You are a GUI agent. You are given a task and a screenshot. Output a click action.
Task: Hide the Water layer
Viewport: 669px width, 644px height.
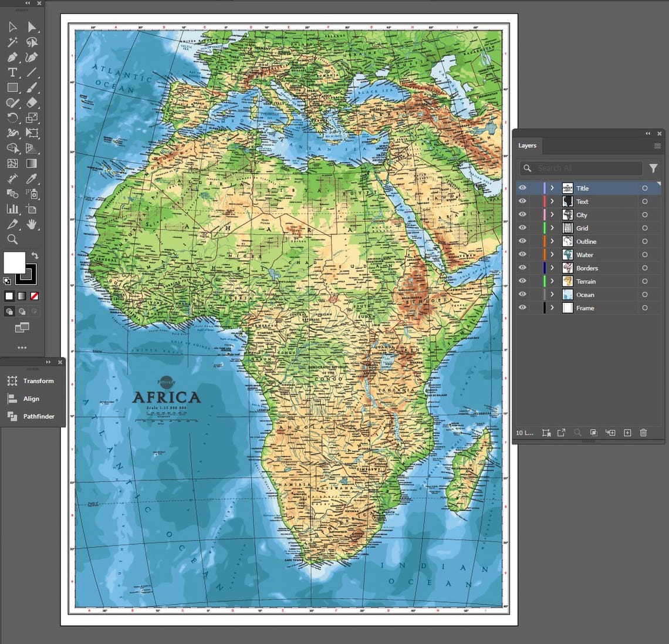(522, 254)
